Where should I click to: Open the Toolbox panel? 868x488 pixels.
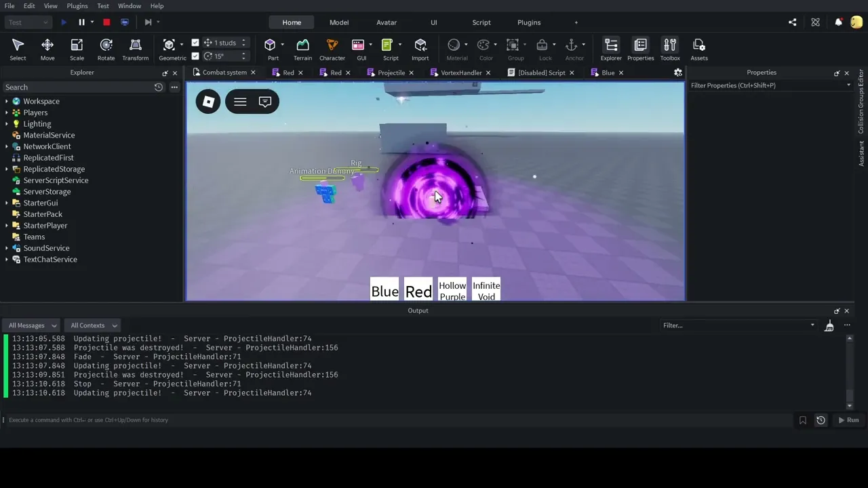[670, 49]
